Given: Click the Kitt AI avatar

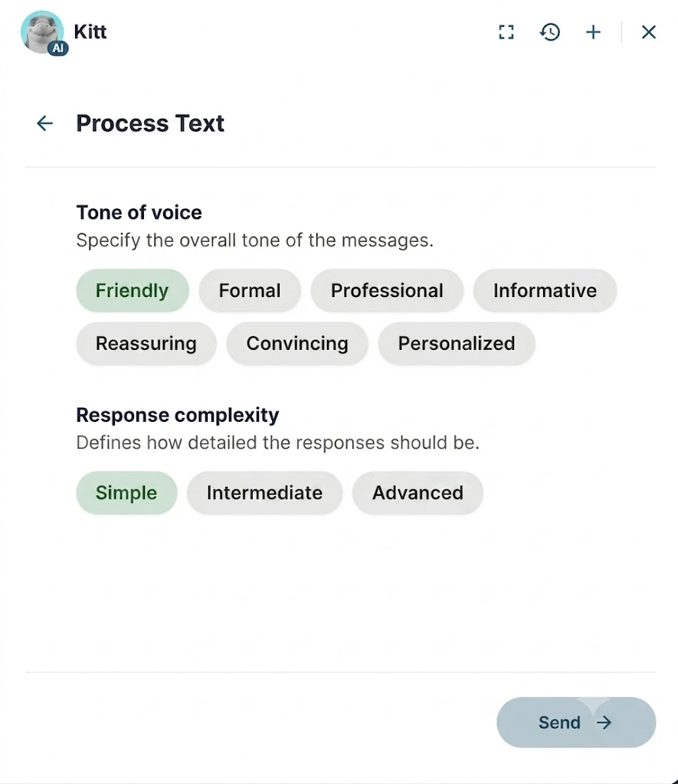Looking at the screenshot, I should click(42, 31).
